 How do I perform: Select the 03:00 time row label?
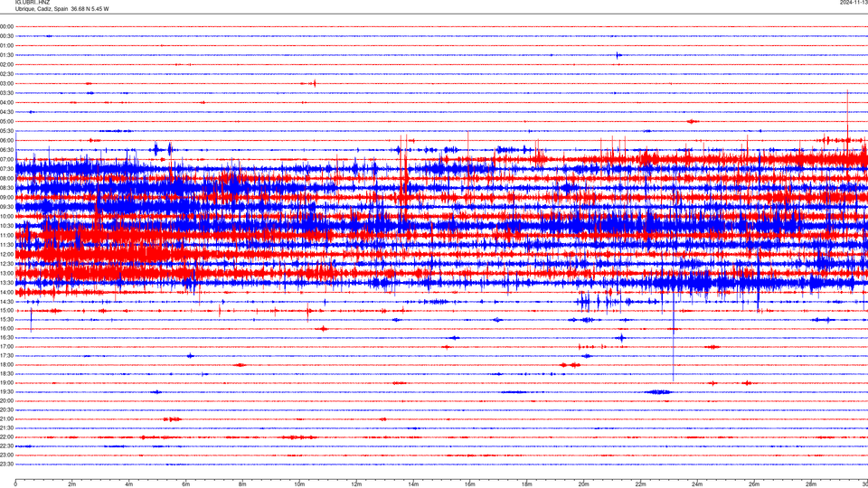coord(6,83)
